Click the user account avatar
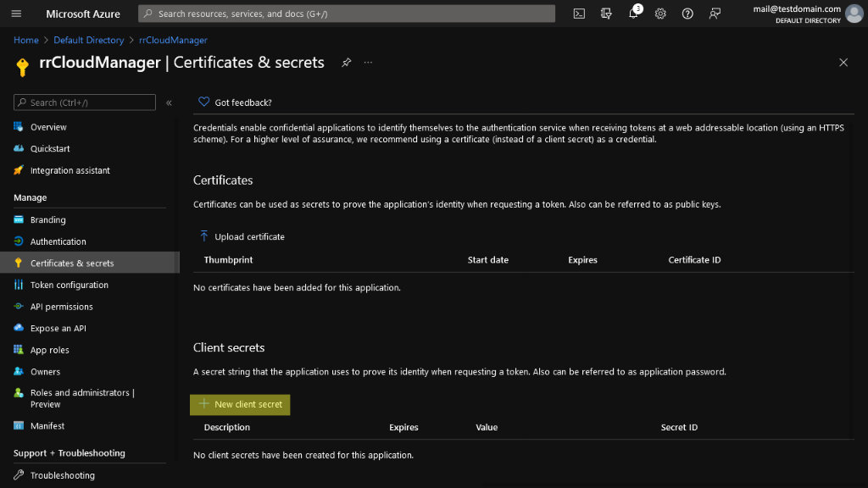The image size is (868, 488). [854, 14]
